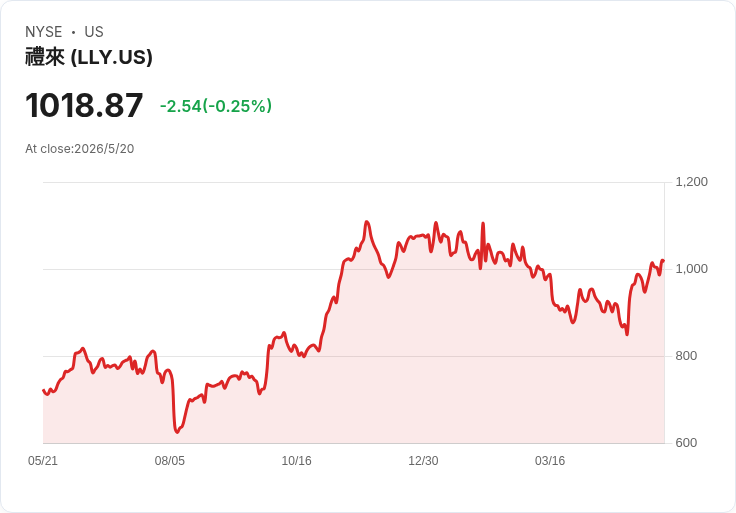Viewport: 736px width, 513px height.
Task: Click the 600 price axis label
Action: [686, 443]
